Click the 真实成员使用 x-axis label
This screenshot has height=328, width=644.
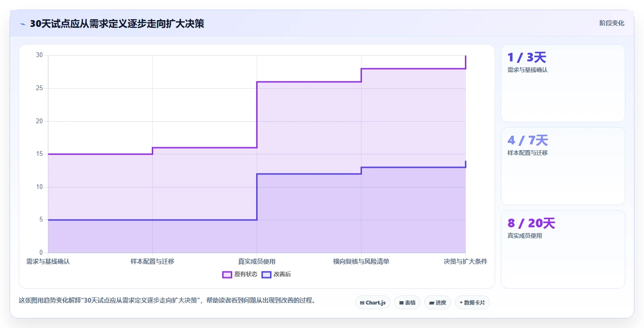[x=257, y=261]
